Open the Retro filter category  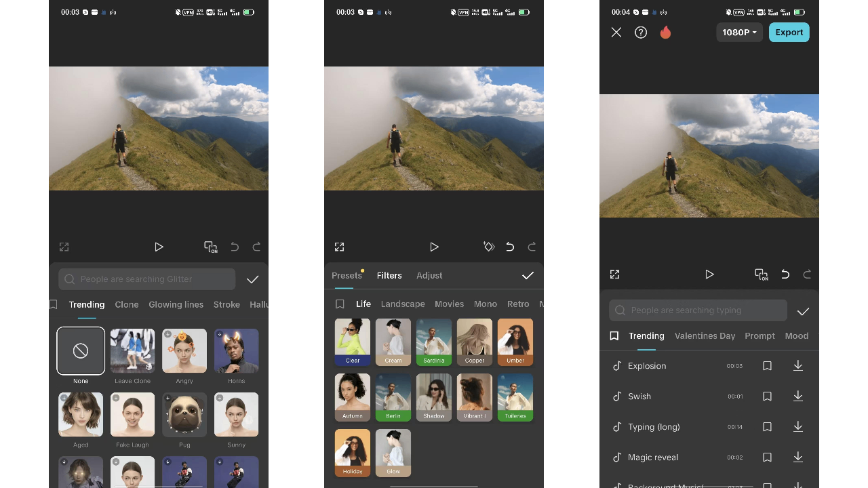click(518, 304)
